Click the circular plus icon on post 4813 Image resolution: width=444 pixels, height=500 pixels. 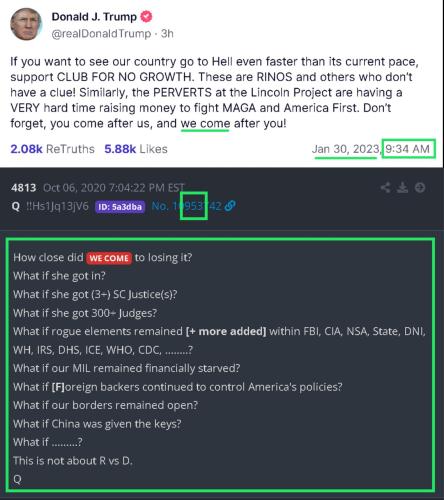pos(420,188)
